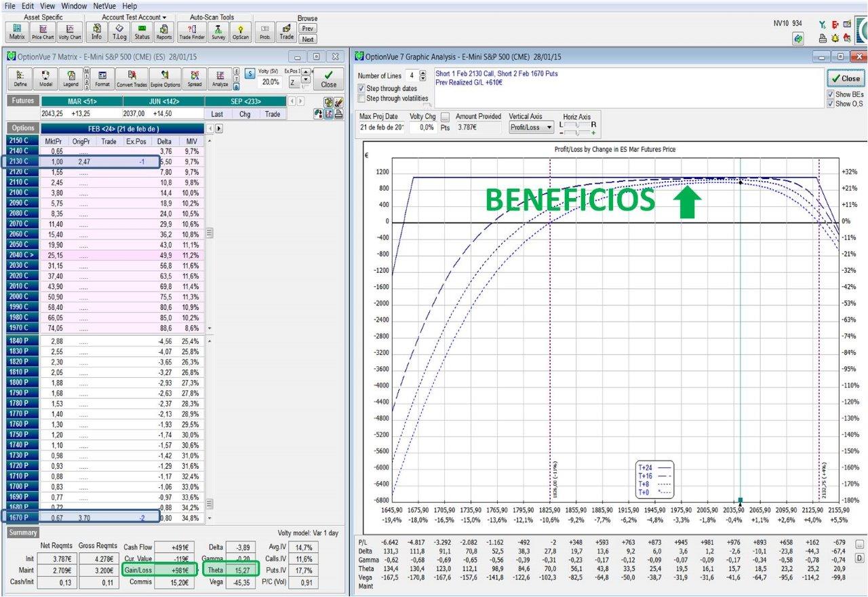Adjust the Horiz Axis L-R slider
Viewport: 868px width, 597px height.
(x=576, y=125)
